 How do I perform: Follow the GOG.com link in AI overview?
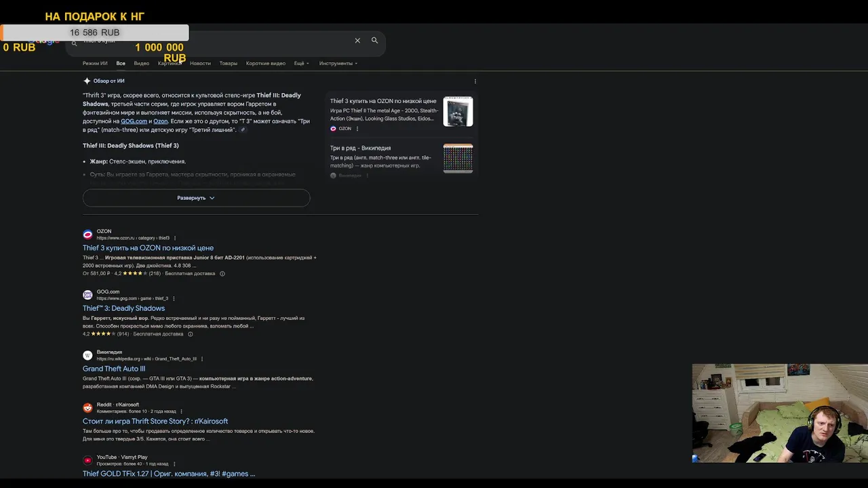click(x=134, y=121)
